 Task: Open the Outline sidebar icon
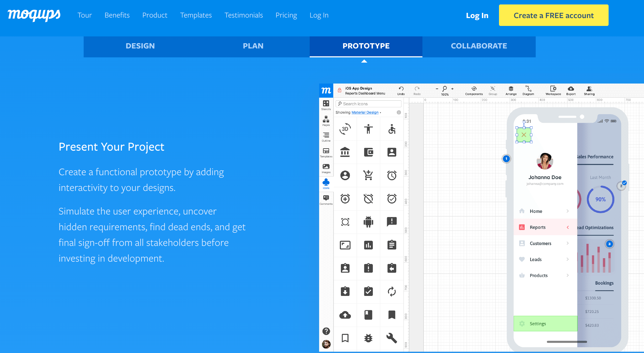pyautogui.click(x=326, y=137)
